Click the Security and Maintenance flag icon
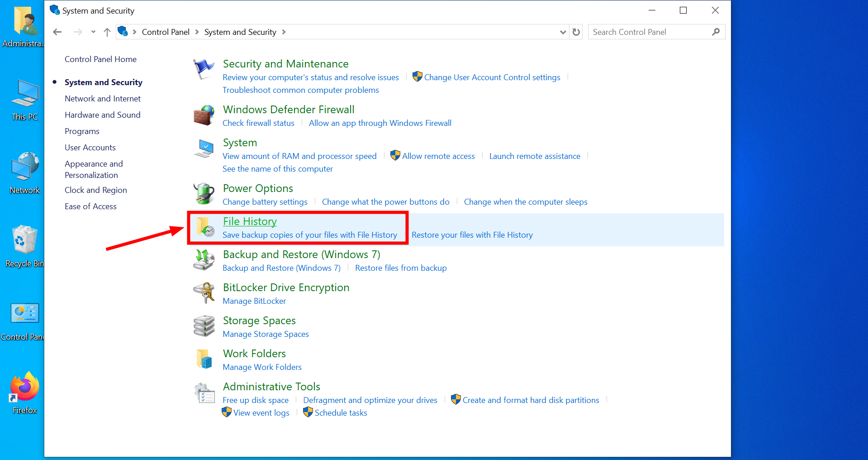Viewport: 868px width, 460px height. [204, 70]
